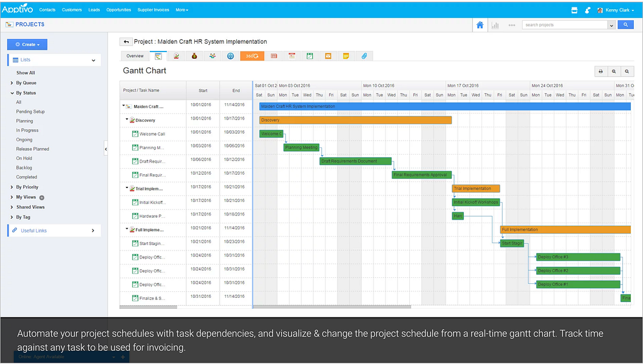Expand the Shared Views group
The image size is (643, 364).
pos(12,207)
